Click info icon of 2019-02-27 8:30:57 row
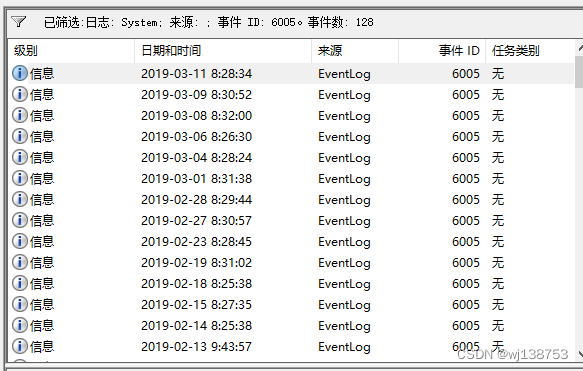 (20, 220)
